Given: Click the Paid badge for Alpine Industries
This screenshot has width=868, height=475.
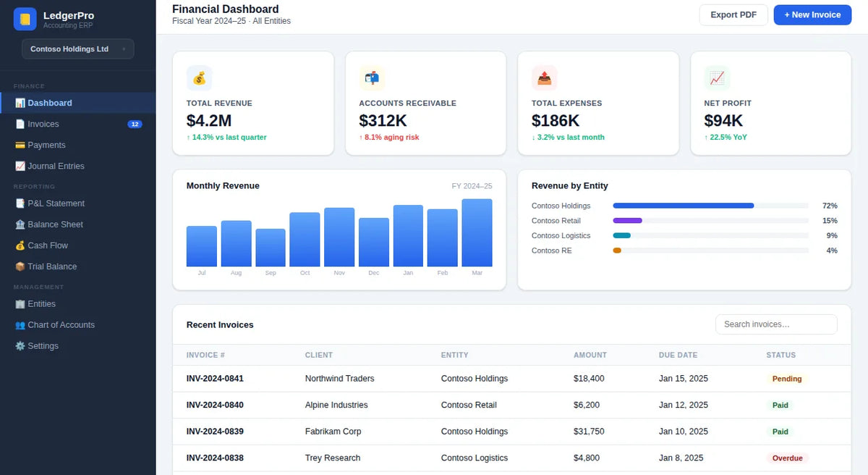Looking at the screenshot, I should (780, 405).
